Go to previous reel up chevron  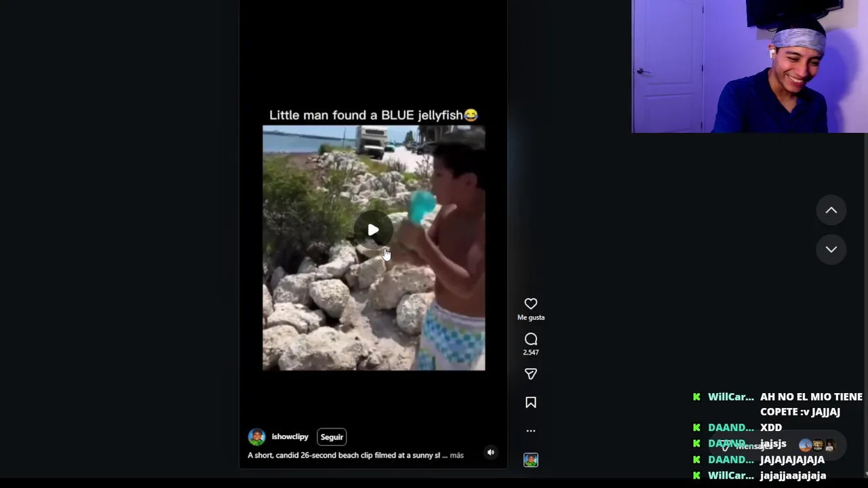pyautogui.click(x=831, y=210)
